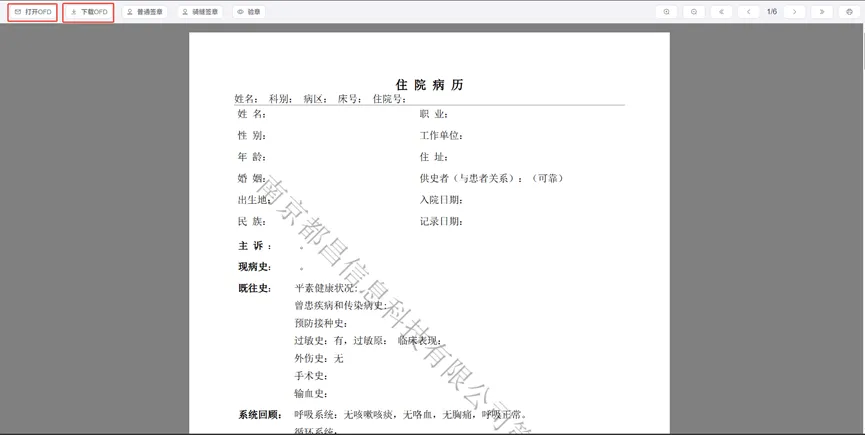Screen dimensions: 865x435
Task: Select the 职 业 field label
Action: [x=434, y=114]
